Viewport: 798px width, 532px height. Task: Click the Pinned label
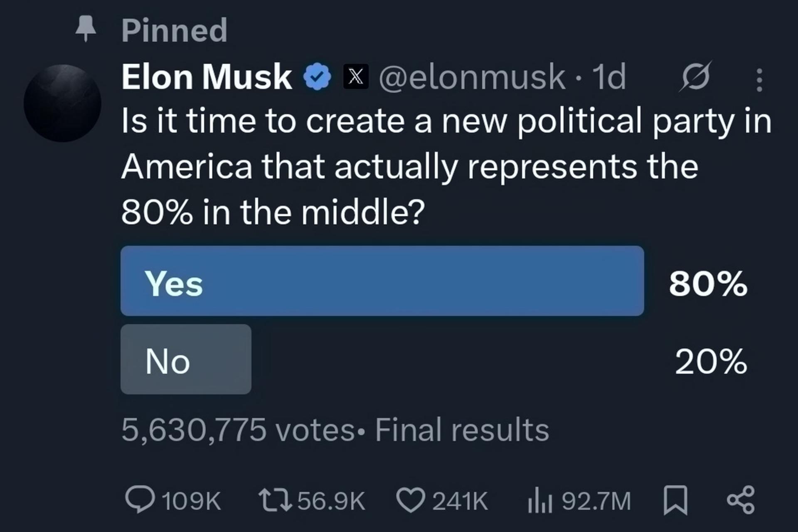[x=175, y=30]
